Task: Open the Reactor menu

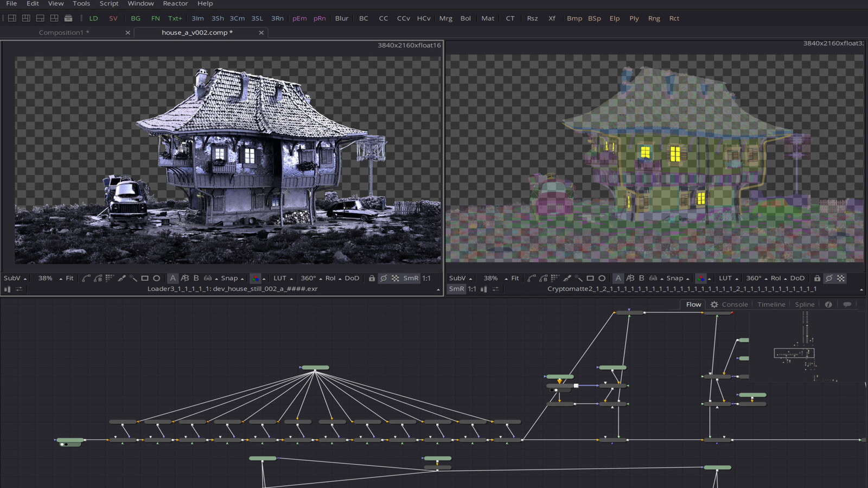Action: tap(175, 3)
